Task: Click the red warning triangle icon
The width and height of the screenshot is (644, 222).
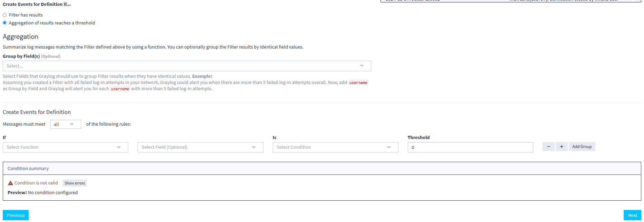Action: [10, 183]
